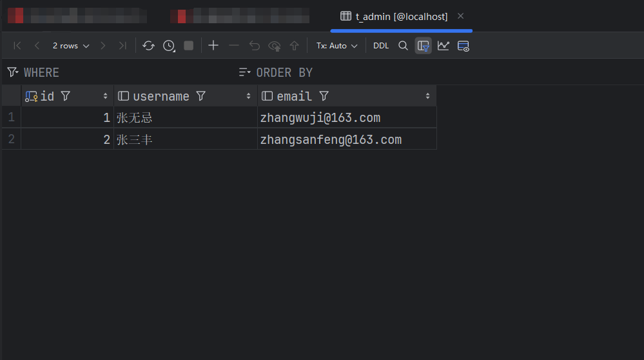The width and height of the screenshot is (644, 360).
Task: Click the filter icon on username column
Action: pos(200,96)
